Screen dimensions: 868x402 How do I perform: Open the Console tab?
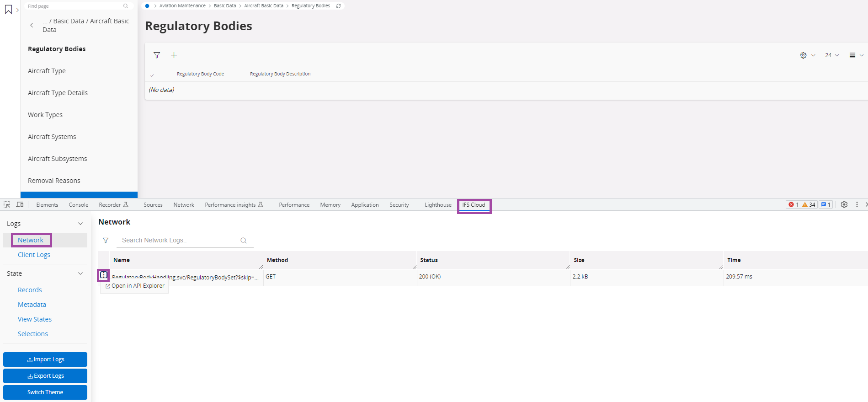[x=78, y=205]
